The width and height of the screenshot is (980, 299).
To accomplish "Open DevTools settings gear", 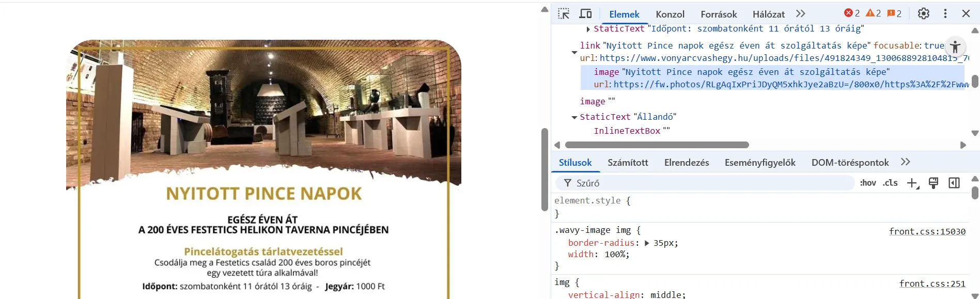I will 924,14.
